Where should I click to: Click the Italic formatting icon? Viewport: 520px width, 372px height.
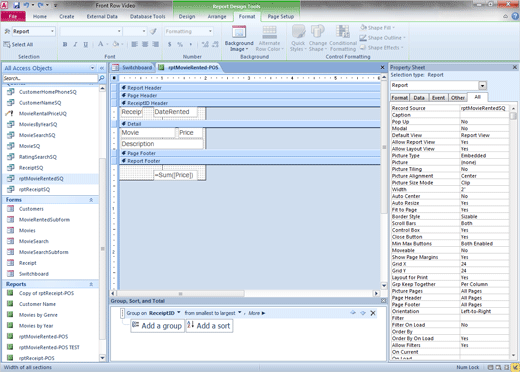click(75, 44)
